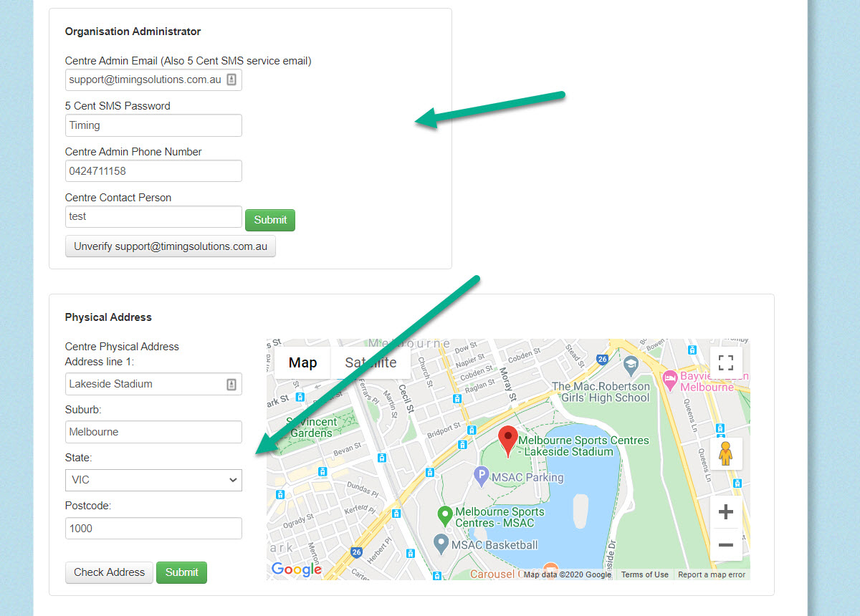The width and height of the screenshot is (860, 616).
Task: Submit the Physical Address form
Action: (x=182, y=572)
